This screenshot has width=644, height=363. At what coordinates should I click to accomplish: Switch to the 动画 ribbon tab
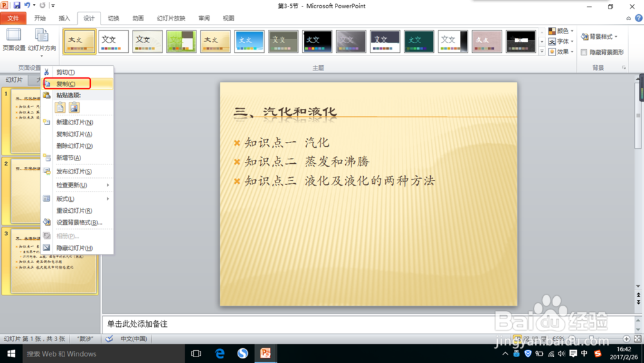[138, 18]
